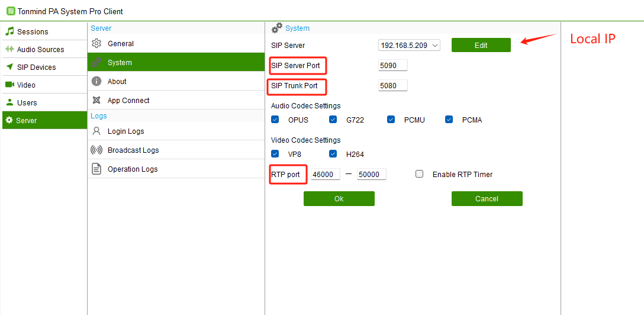Toggle the H264 video codec checkbox
This screenshot has width=644, height=315.
point(333,154)
